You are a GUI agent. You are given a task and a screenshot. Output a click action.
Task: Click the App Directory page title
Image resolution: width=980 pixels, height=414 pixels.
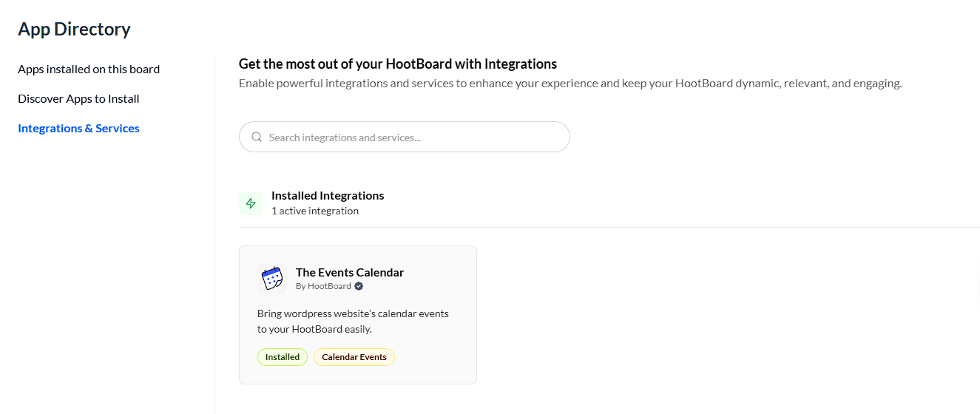(74, 30)
